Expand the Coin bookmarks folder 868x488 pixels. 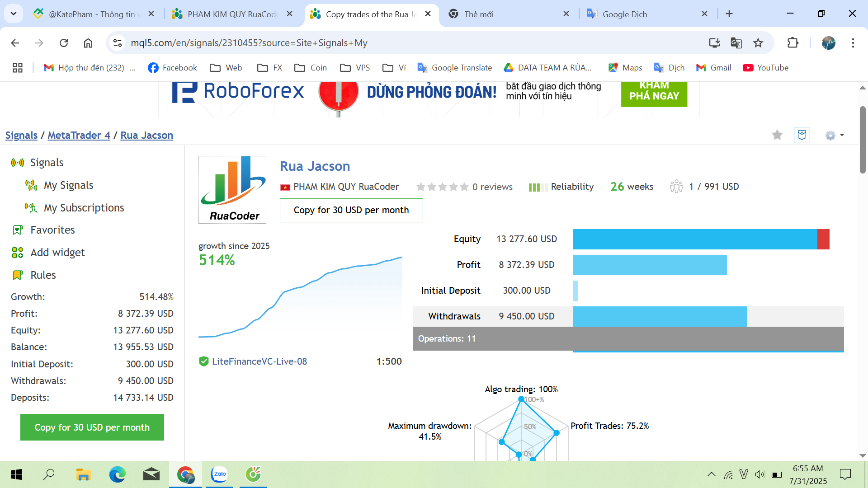pyautogui.click(x=311, y=68)
